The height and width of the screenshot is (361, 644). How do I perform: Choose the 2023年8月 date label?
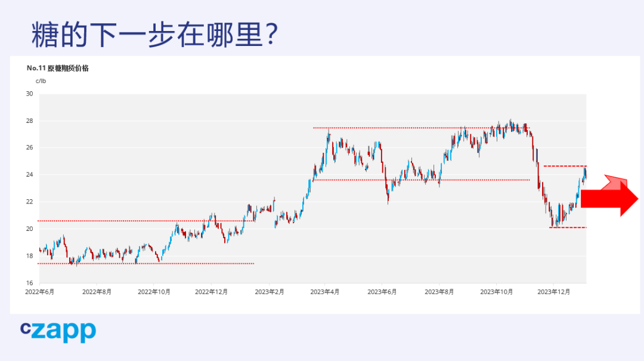[439, 292]
